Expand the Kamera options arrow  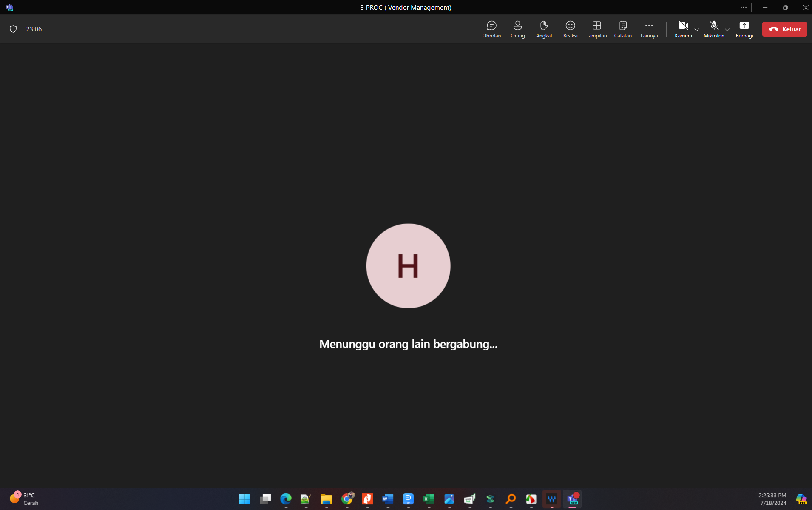pyautogui.click(x=697, y=30)
